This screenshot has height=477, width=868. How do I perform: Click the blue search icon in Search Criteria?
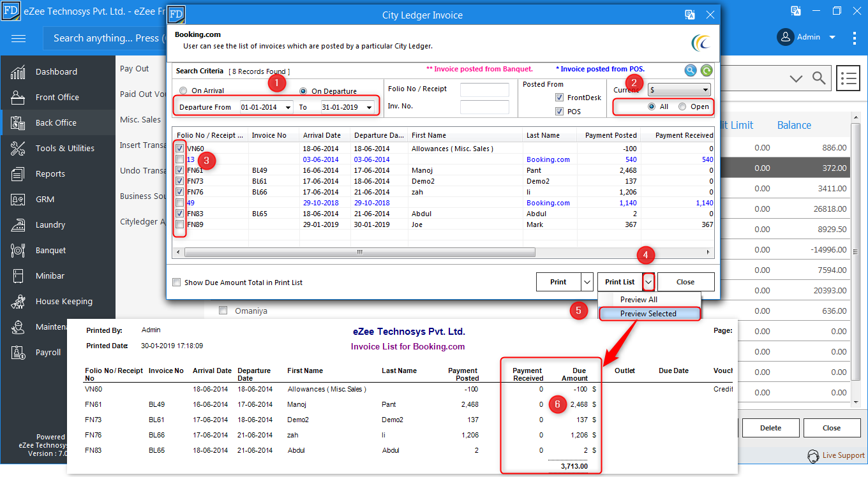[691, 70]
